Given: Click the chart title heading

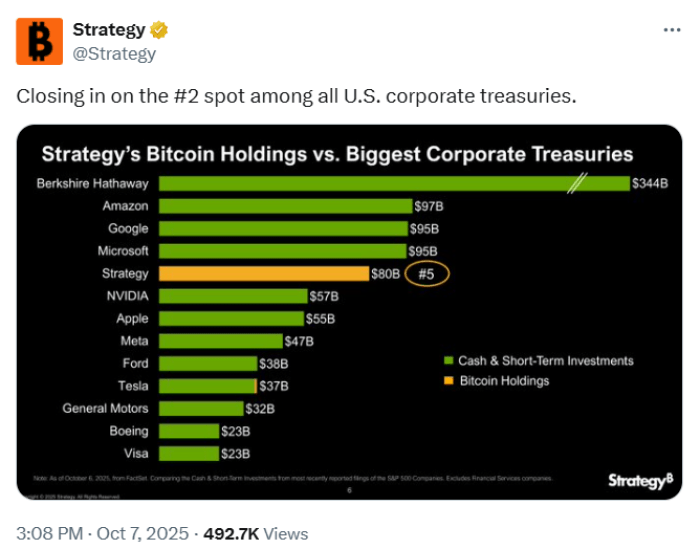Looking at the screenshot, I should point(336,154).
